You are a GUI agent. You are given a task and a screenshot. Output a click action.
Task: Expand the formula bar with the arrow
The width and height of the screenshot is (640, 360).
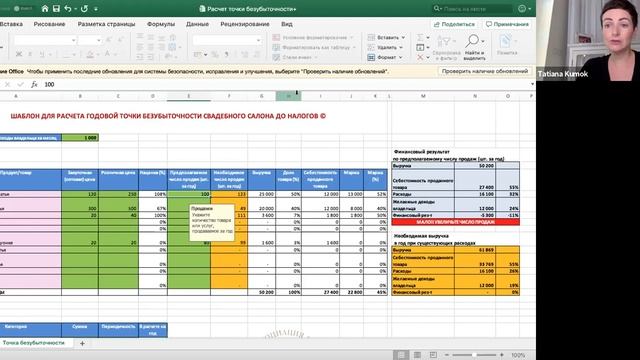tap(532, 84)
